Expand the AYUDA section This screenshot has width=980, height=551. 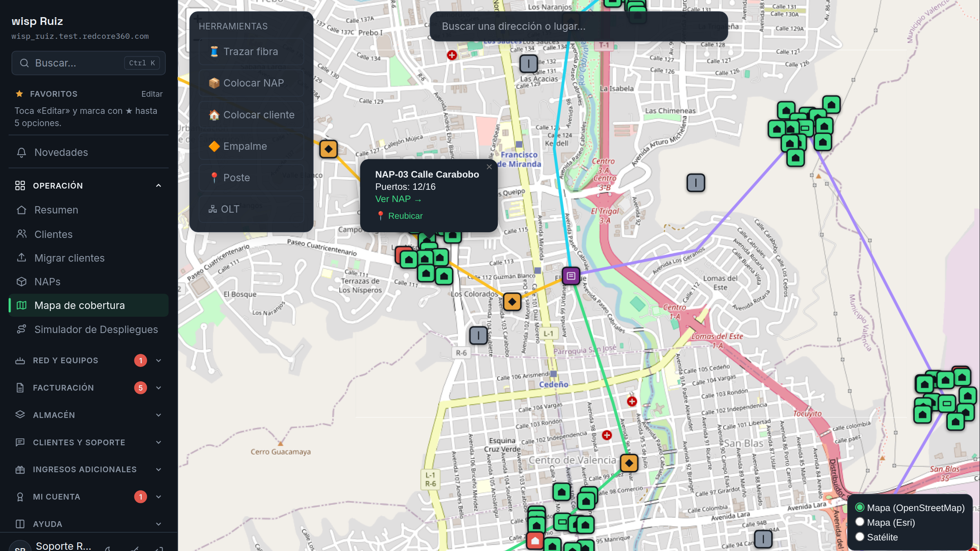(88, 524)
